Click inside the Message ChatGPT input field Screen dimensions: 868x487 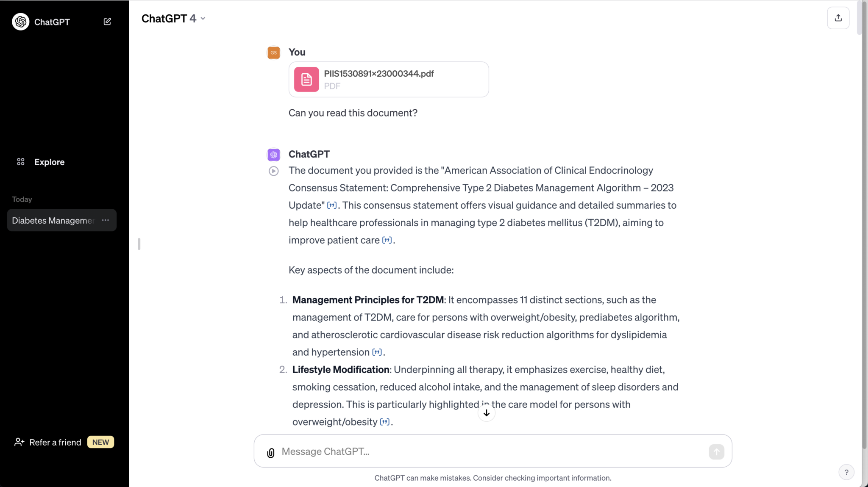click(466, 451)
